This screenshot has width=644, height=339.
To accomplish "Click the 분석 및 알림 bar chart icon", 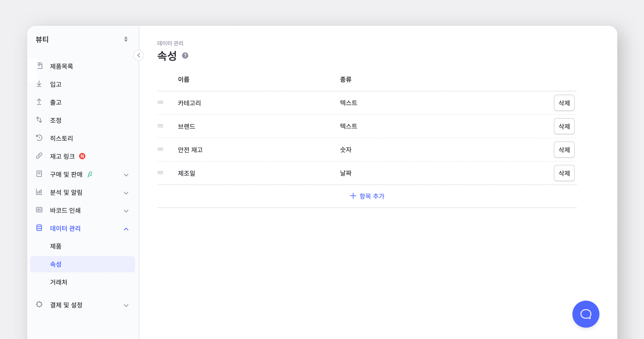I will coord(39,192).
